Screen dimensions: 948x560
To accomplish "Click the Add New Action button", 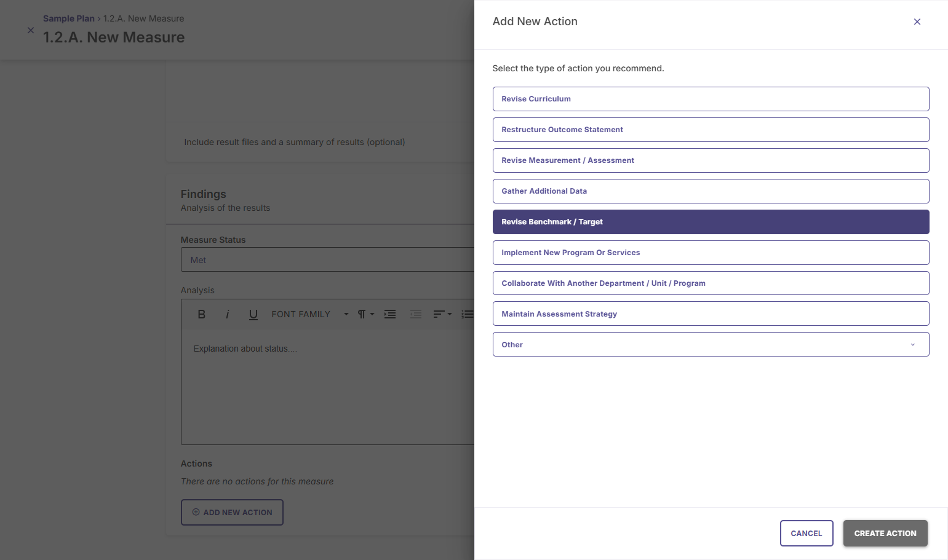I will pyautogui.click(x=232, y=512).
